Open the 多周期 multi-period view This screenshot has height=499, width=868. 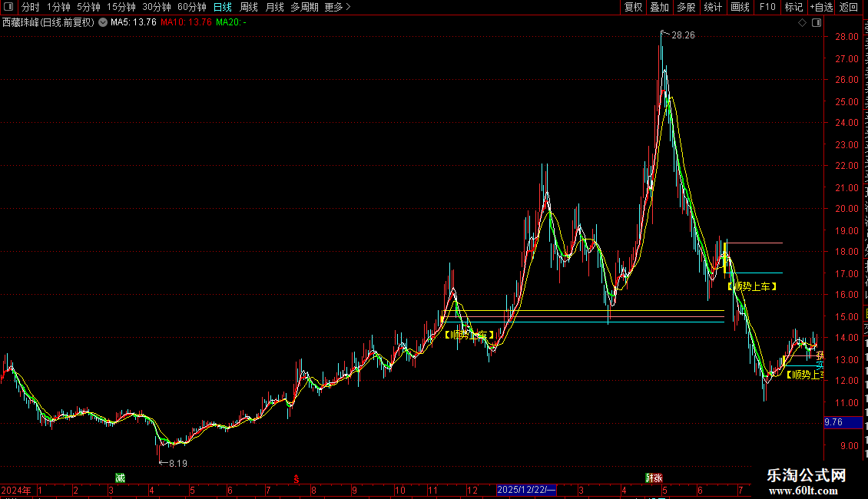click(x=304, y=7)
